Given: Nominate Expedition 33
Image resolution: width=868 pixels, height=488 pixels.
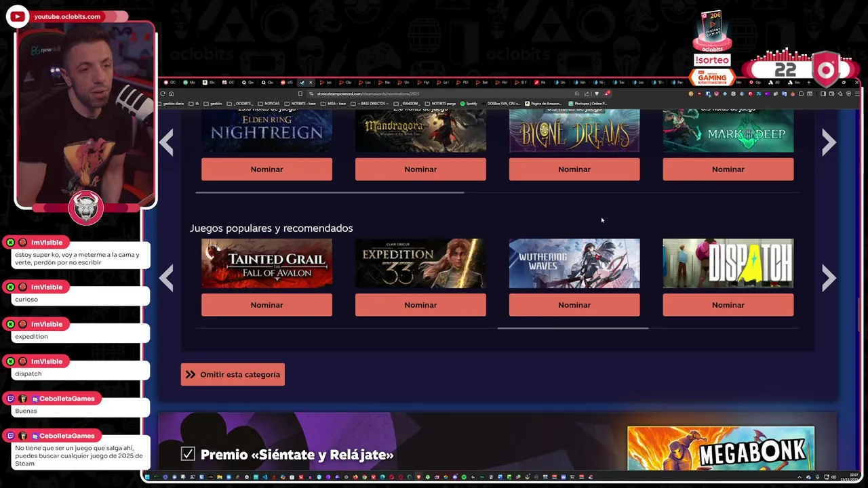Looking at the screenshot, I should [x=420, y=305].
